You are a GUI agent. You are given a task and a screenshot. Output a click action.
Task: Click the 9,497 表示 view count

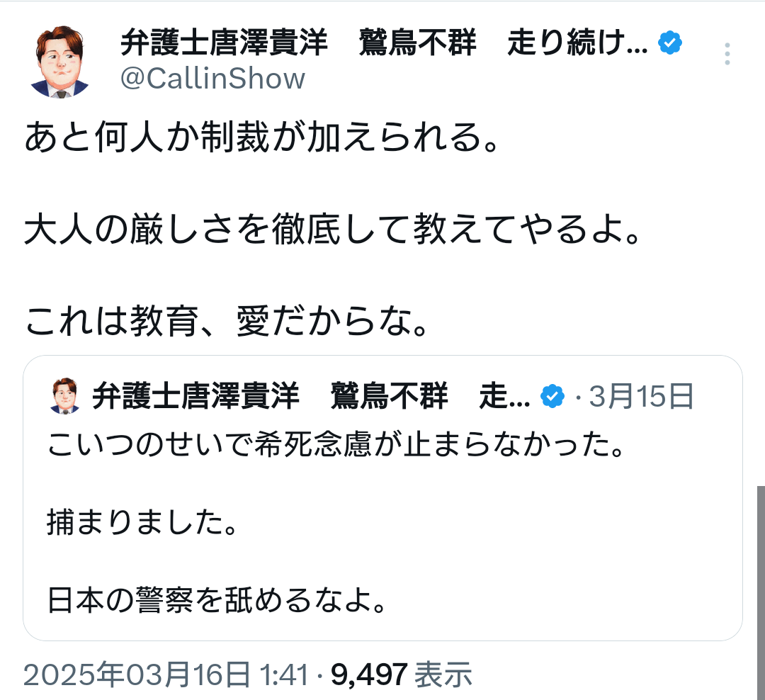point(401,675)
